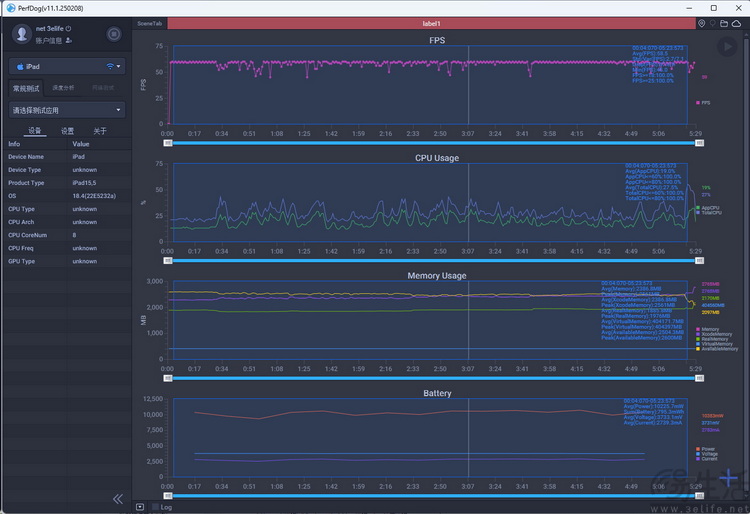Click the FPS chart range slider left handle
This screenshot has height=514, width=750.
coord(168,143)
